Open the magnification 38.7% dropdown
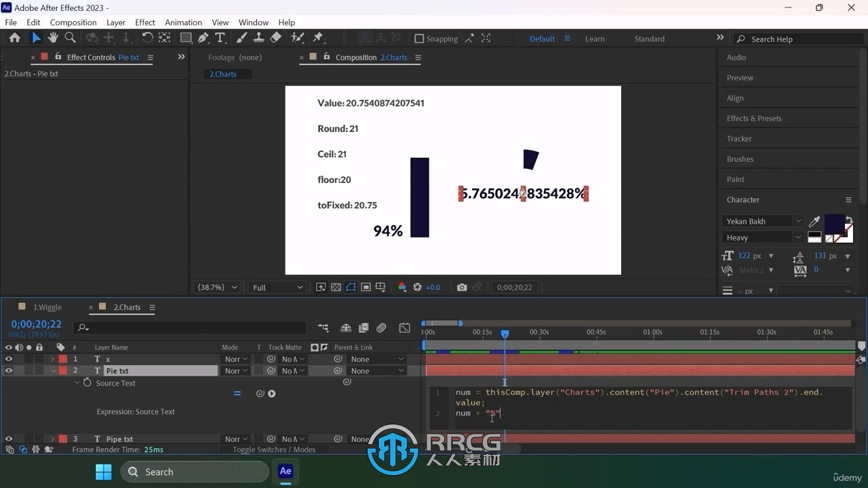The width and height of the screenshot is (868, 488). tap(217, 287)
